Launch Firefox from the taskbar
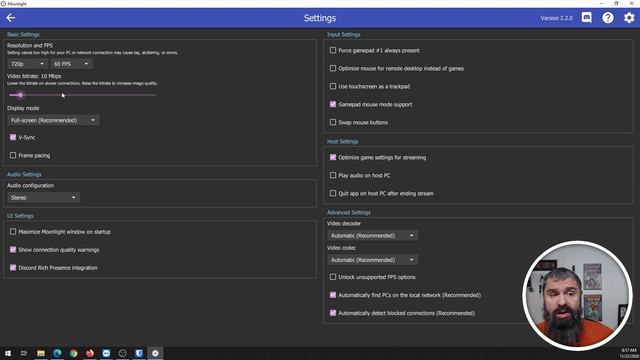Viewport: 640px width, 360px height. 90,353
